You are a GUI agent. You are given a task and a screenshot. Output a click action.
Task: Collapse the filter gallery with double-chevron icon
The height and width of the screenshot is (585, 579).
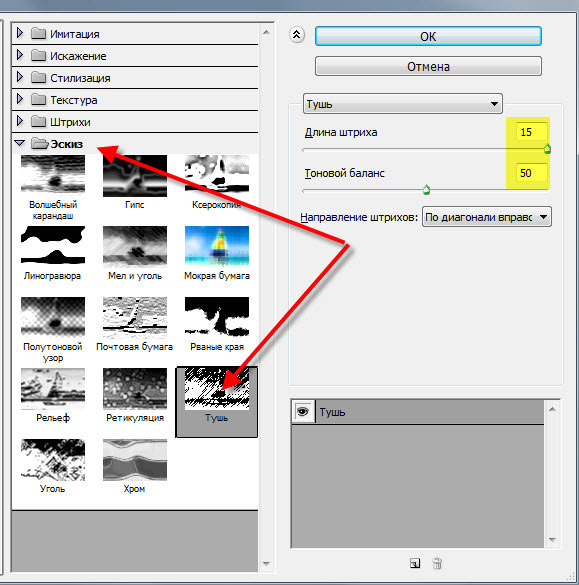[x=297, y=35]
